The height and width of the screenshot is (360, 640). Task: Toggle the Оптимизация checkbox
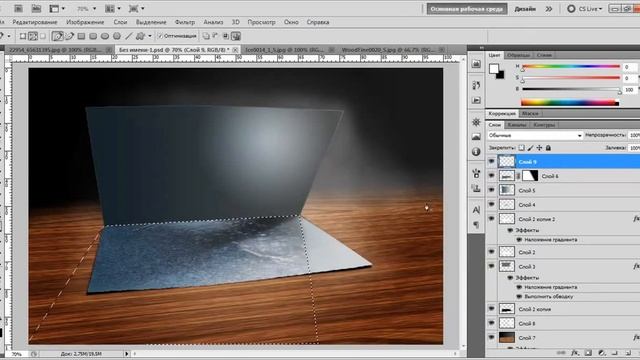160,36
